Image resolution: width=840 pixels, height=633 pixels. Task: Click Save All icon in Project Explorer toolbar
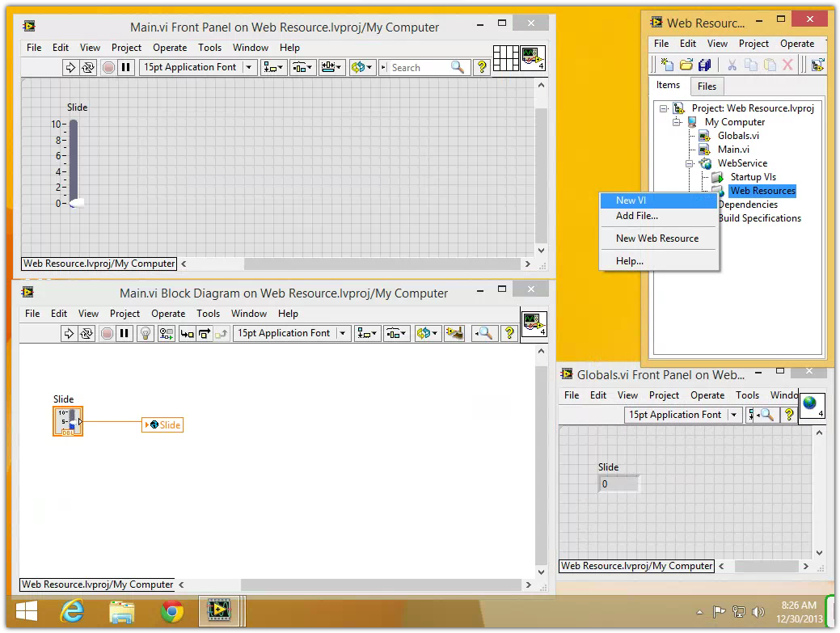704,65
